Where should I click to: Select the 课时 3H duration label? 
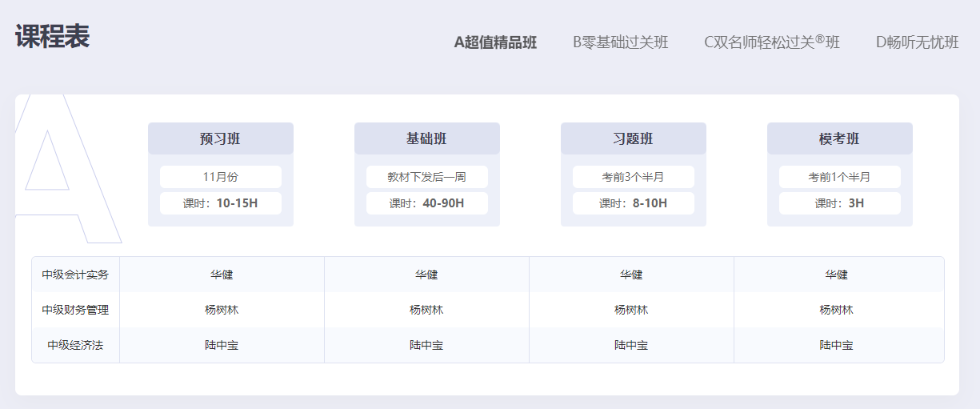(x=839, y=203)
